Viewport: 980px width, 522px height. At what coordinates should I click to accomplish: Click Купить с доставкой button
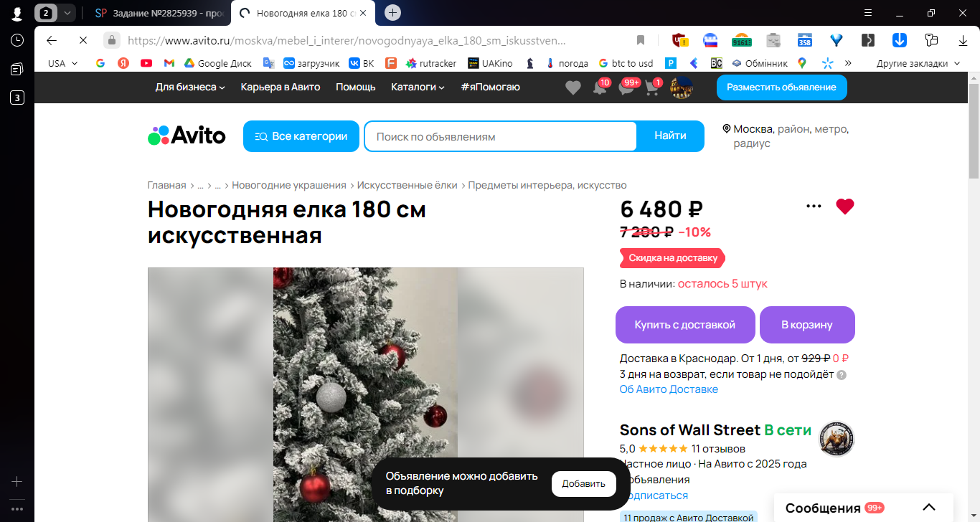click(x=685, y=325)
